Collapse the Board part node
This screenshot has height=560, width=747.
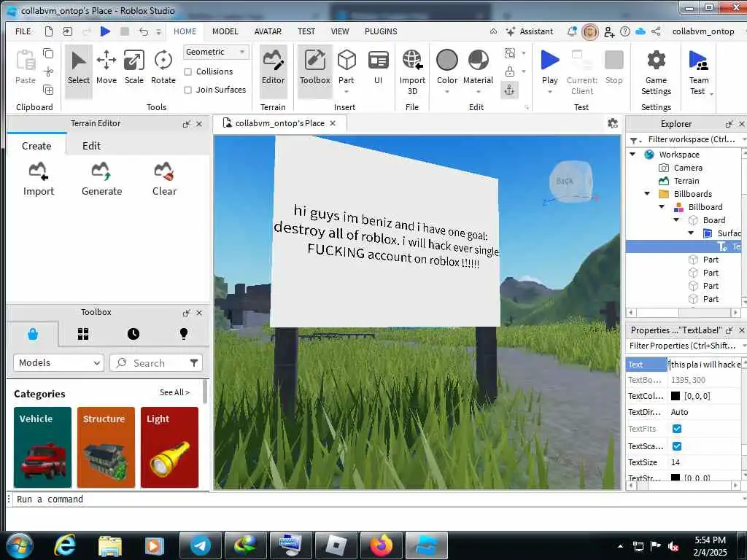click(x=676, y=219)
